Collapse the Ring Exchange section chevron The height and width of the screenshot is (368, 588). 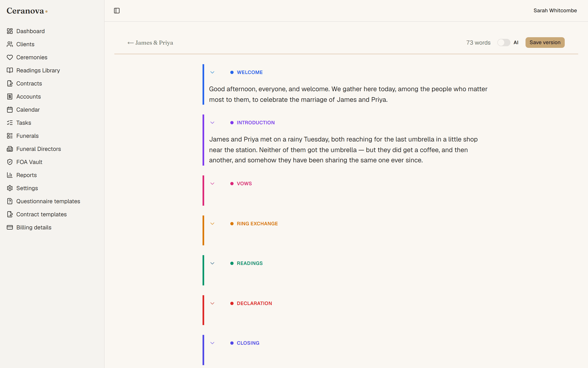[x=212, y=224]
